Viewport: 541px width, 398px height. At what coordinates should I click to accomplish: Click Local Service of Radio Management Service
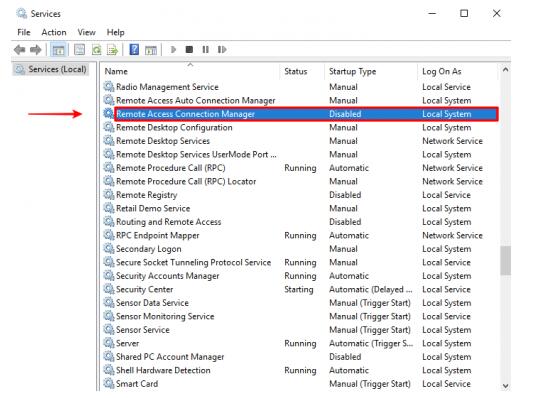(x=446, y=87)
